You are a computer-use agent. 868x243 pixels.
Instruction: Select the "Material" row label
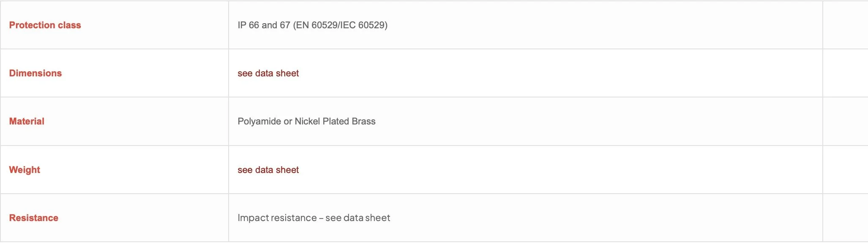(x=27, y=121)
